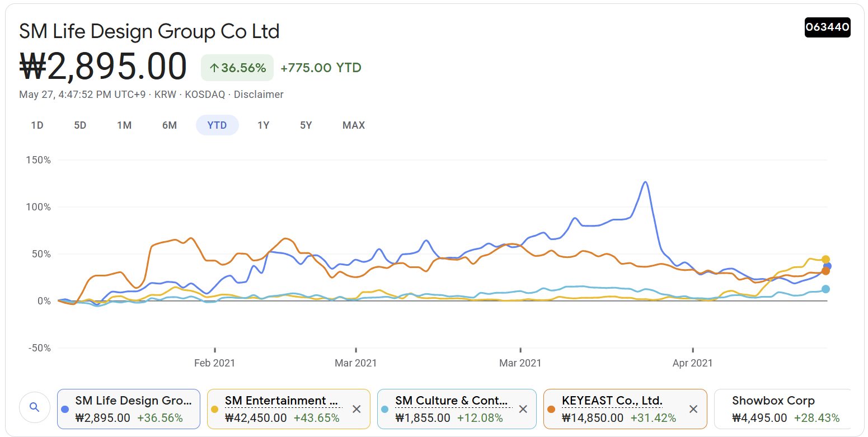Add Showbox Corp to the comparison
The width and height of the screenshot is (868, 437).
[782, 409]
